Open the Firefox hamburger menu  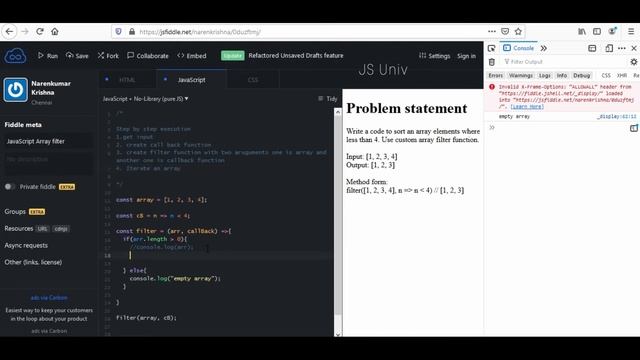631,31
